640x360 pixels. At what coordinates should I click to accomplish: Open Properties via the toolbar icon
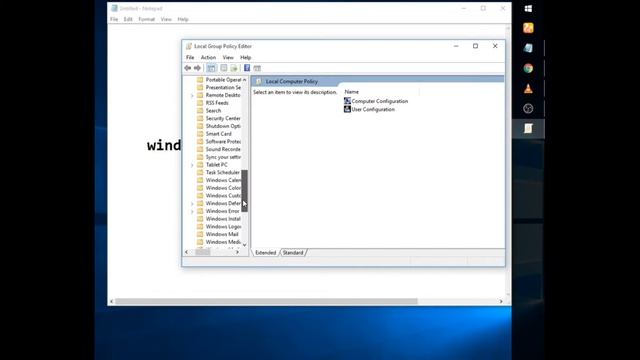[224, 68]
